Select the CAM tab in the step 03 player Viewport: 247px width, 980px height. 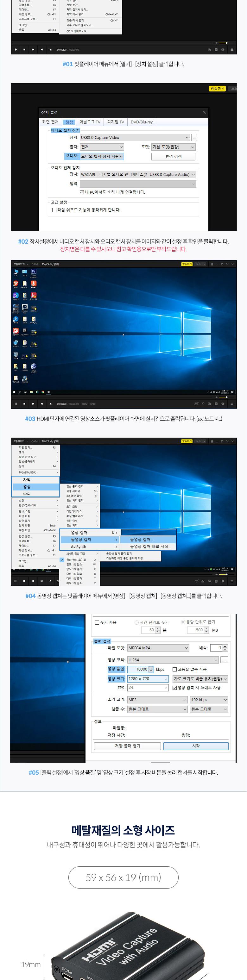[35, 264]
